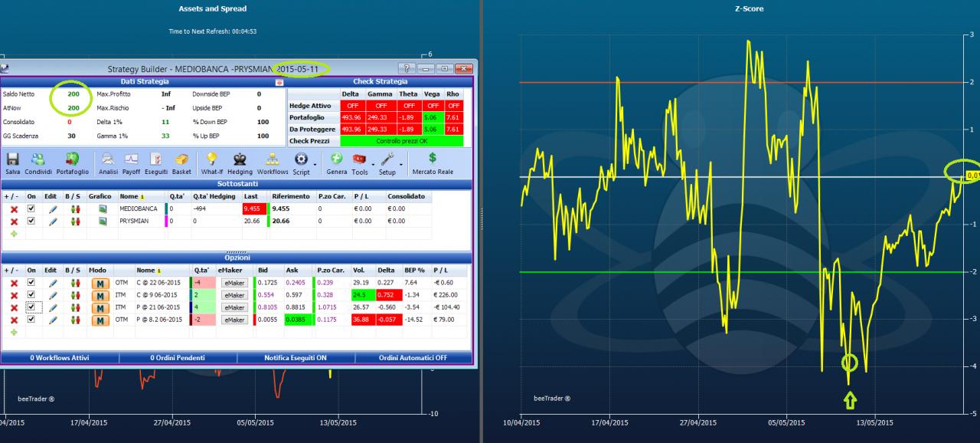Open the Portafoglio toolbar icon
Viewport: 980px width, 443px height.
tap(72, 159)
